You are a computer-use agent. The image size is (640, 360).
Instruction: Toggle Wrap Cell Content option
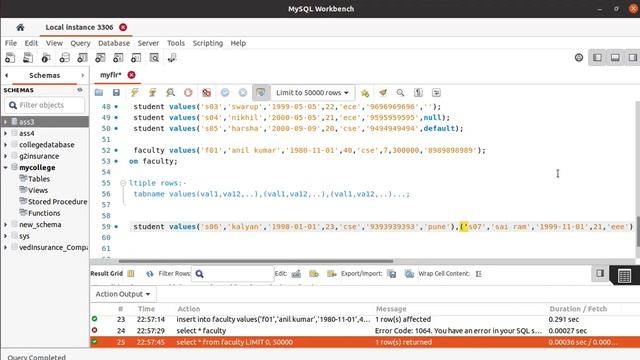click(479, 274)
